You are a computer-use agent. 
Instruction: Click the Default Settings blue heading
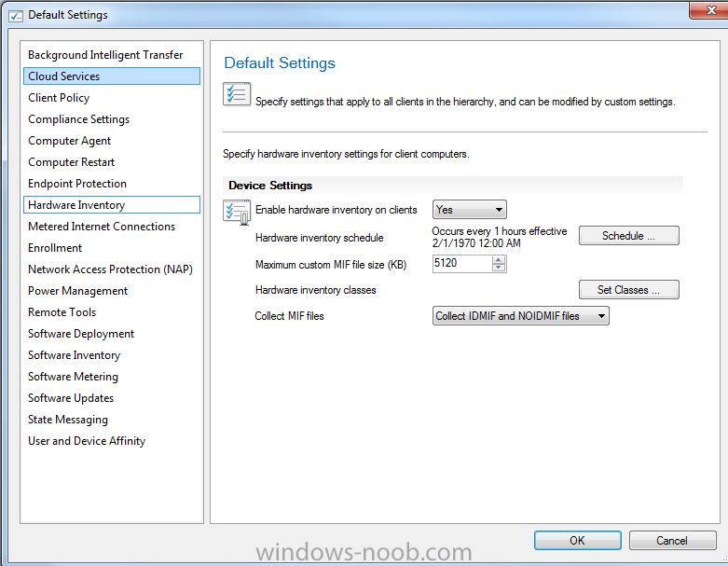coord(280,63)
